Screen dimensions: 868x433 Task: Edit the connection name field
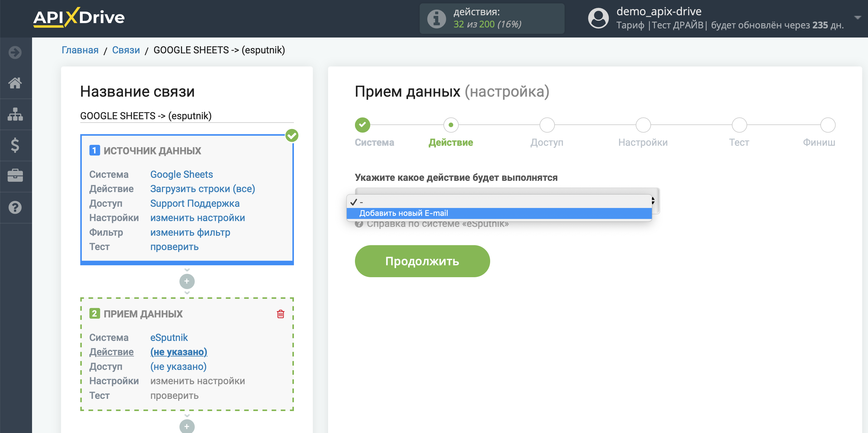(x=187, y=116)
